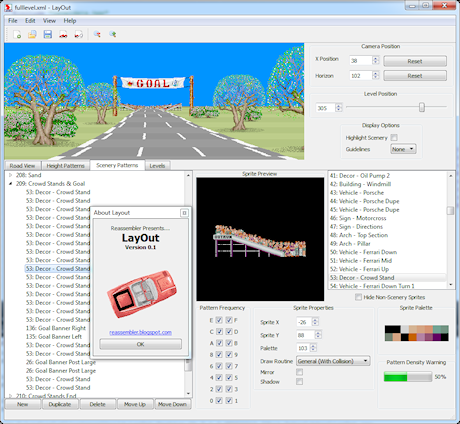Screen dimensions: 460x424
Task: Click the Open folder toolbar icon
Action: point(32,34)
